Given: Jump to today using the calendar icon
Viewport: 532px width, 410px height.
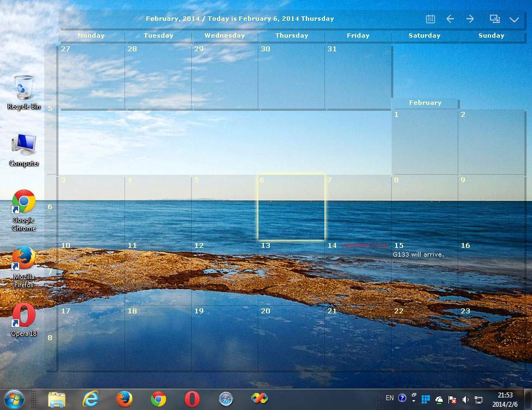Looking at the screenshot, I should [x=430, y=19].
